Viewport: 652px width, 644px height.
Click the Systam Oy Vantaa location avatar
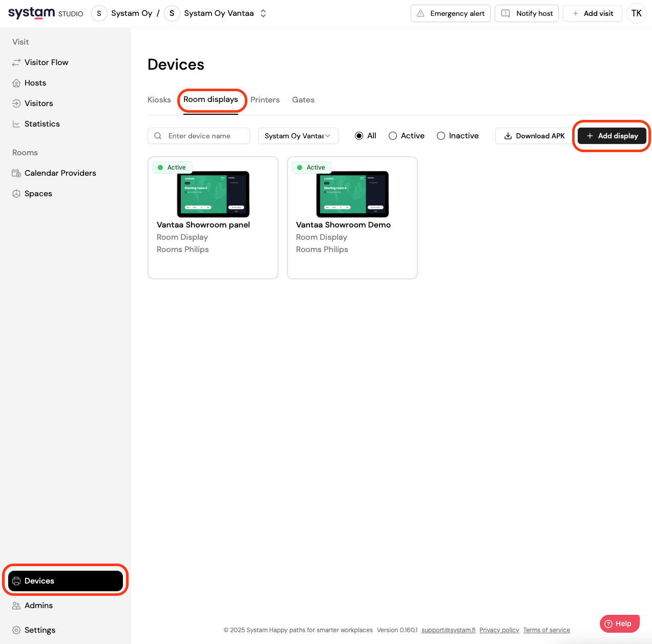tap(172, 13)
